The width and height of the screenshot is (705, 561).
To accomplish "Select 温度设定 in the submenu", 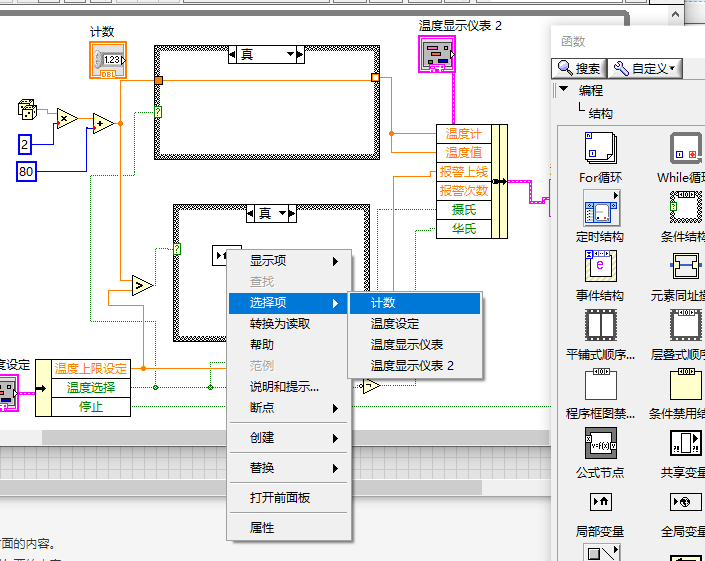I will [415, 324].
